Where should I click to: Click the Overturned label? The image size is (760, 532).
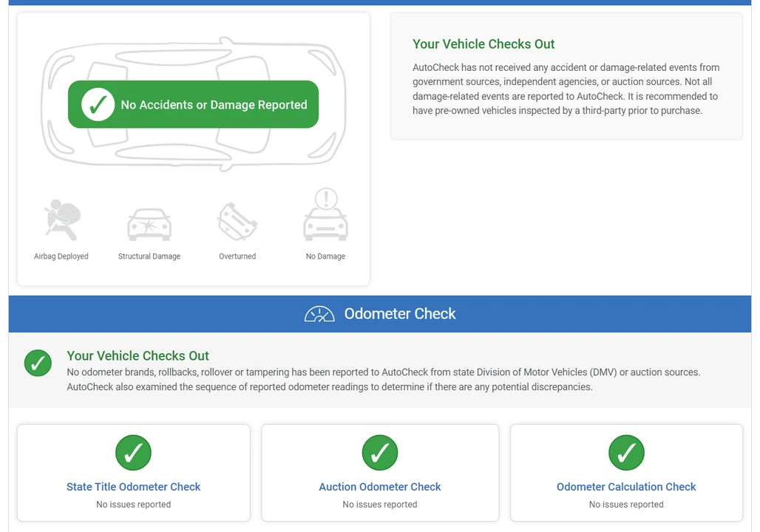pos(237,256)
